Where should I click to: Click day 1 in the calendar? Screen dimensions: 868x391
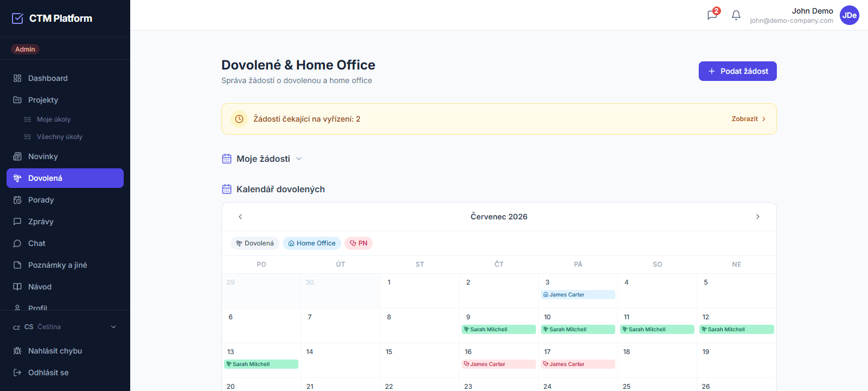coord(420,291)
